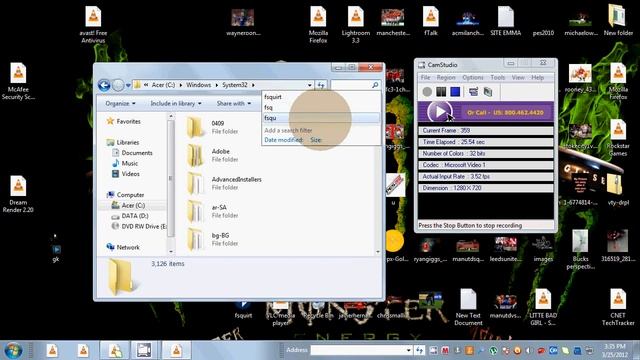Screen dimensions: 640x360
Task: Refresh the System32 folder view
Action: pos(321,85)
